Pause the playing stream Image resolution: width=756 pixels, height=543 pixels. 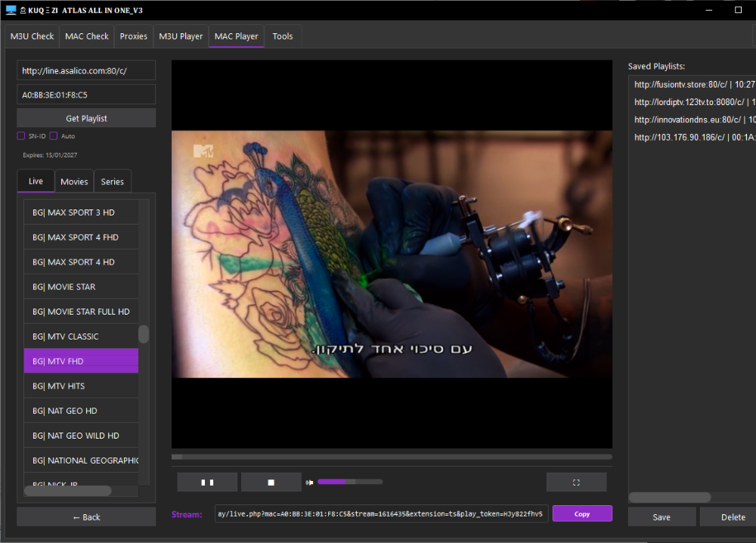[x=207, y=482]
